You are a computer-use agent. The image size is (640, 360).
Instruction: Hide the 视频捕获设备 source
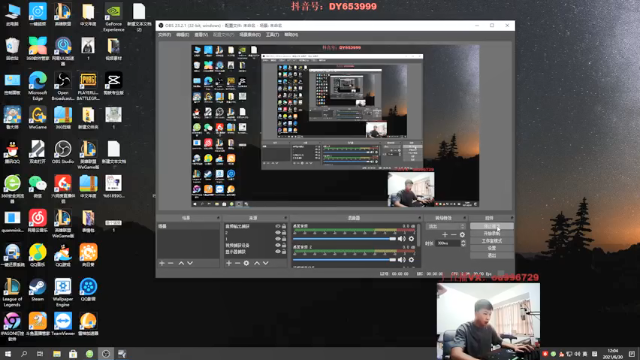tap(278, 245)
